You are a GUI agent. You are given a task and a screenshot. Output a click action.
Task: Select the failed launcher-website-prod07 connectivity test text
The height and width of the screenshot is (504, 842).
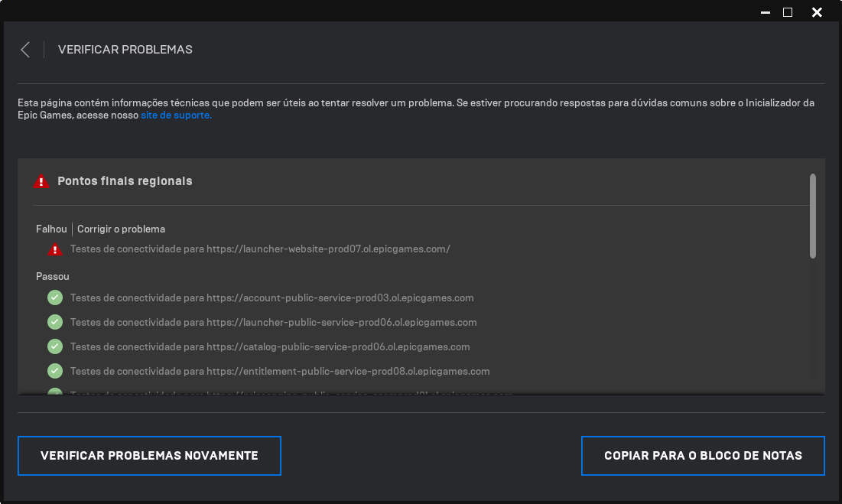(x=260, y=249)
